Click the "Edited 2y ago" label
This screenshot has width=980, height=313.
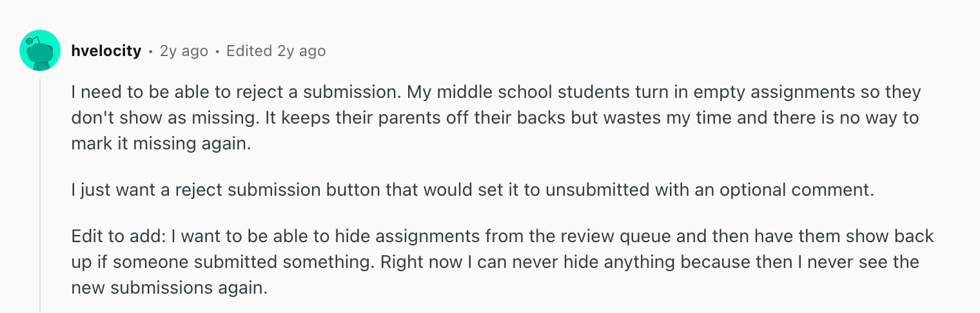click(276, 51)
